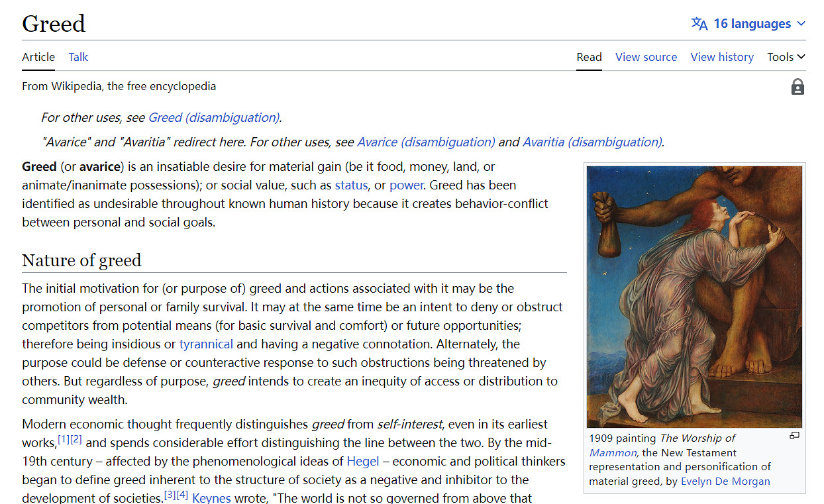824x504 pixels.
Task: Click citation reference [1]
Action: 64,439
